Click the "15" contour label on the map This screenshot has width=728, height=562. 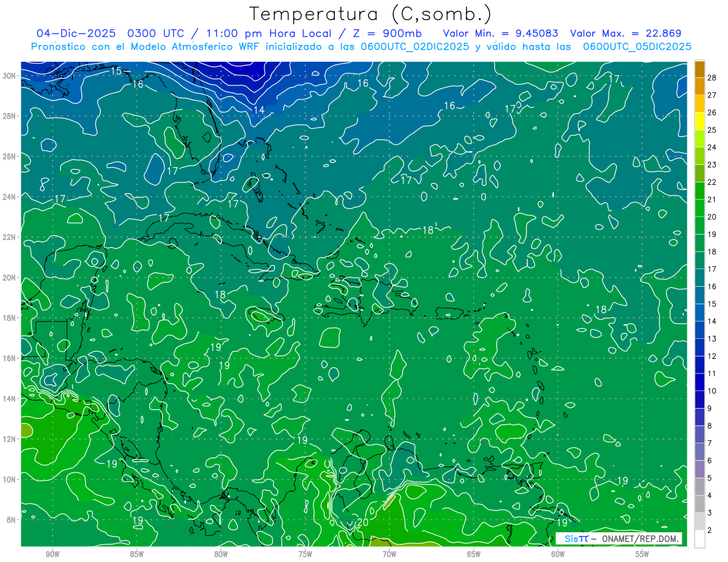coord(116,71)
